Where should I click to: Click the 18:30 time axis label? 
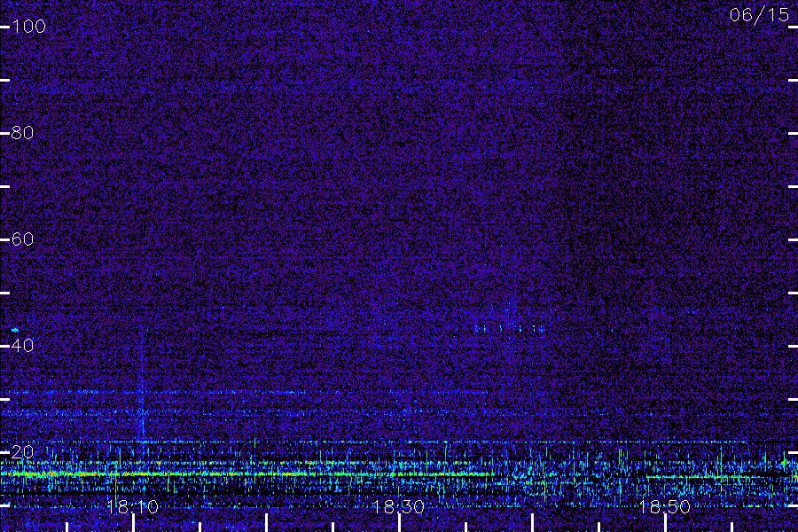tap(399, 506)
